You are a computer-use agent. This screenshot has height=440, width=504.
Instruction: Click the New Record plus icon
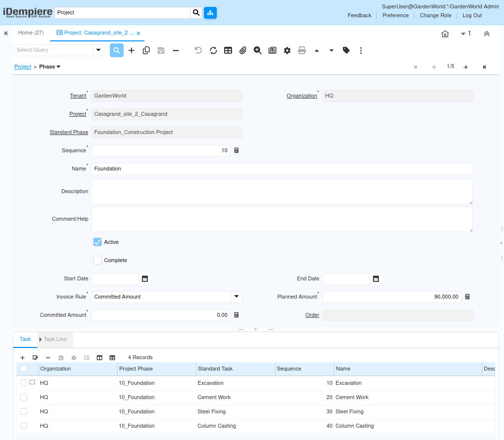click(x=132, y=50)
